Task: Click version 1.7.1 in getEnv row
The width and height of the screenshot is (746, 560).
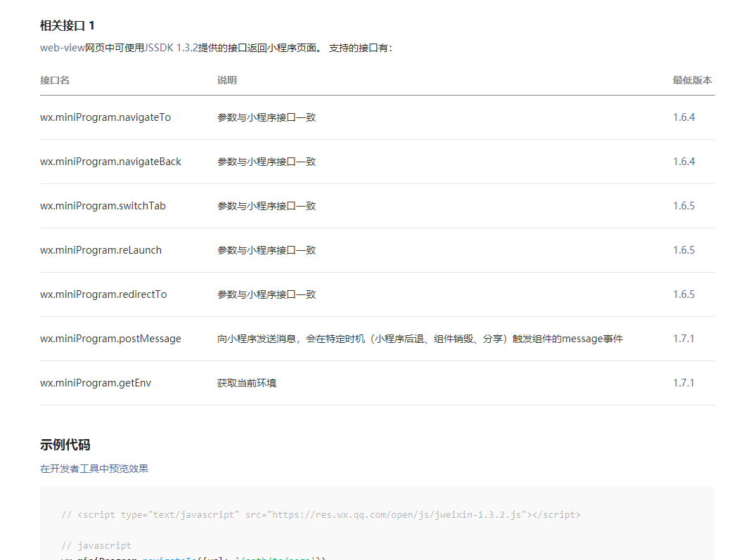Action: point(683,383)
